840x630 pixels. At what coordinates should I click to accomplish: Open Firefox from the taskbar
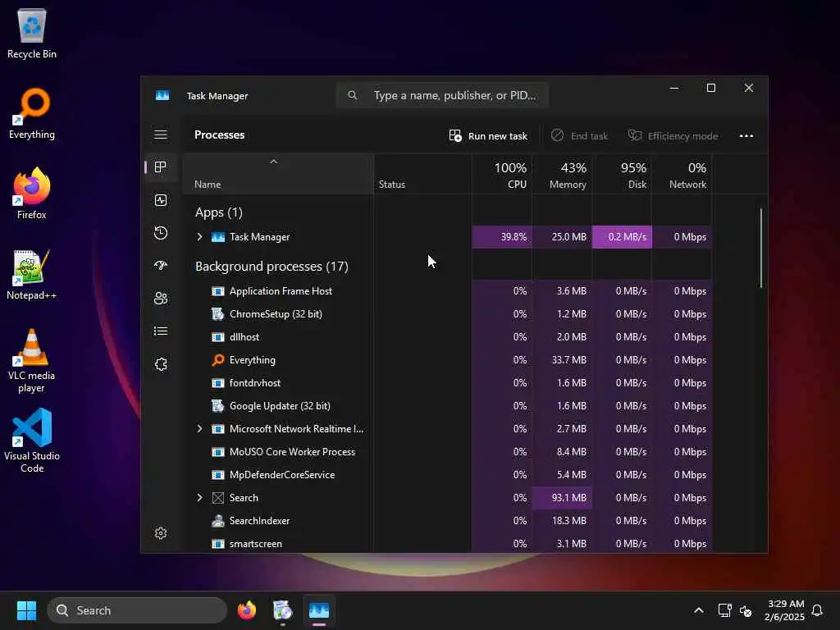[x=246, y=610]
